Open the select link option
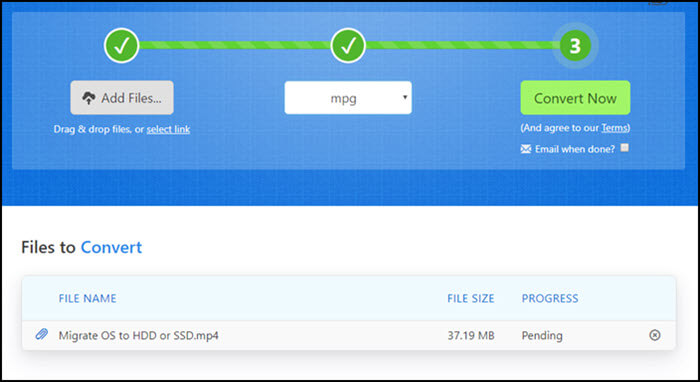Viewport: 700px width, 382px height. (168, 129)
